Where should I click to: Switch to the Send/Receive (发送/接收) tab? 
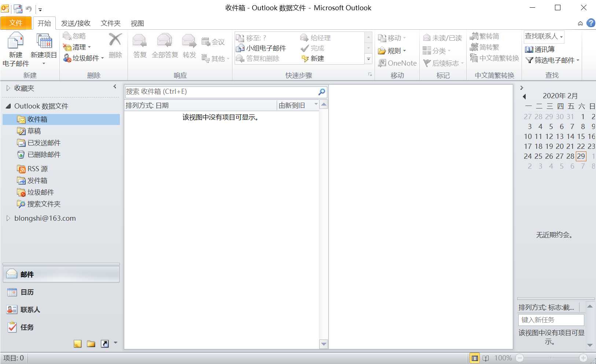pyautogui.click(x=76, y=23)
